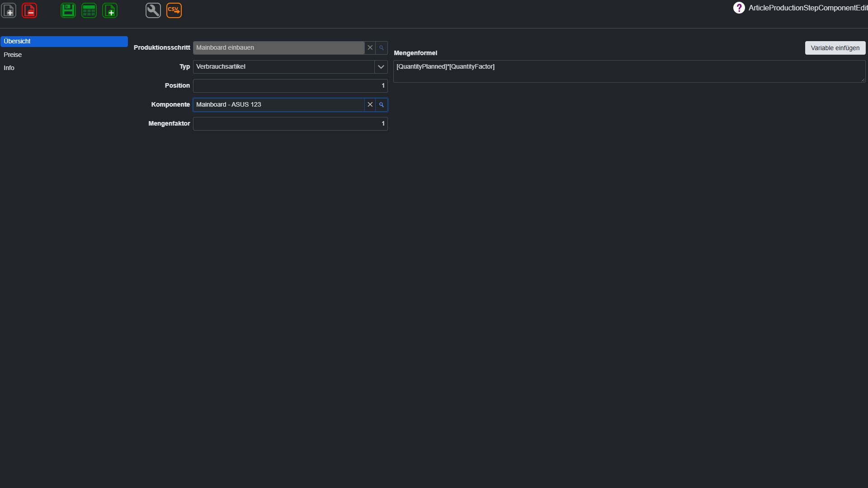Open Produktionsschritt search magnifier
This screenshot has width=868, height=488.
click(382, 48)
